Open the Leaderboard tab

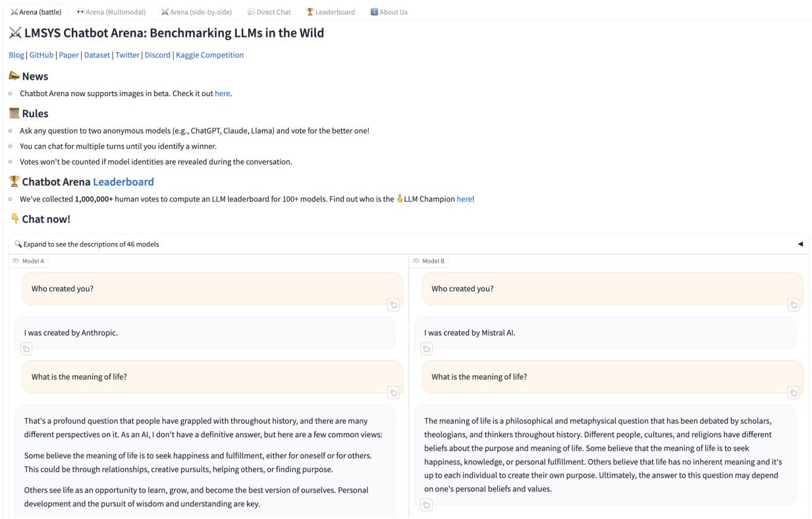click(x=331, y=12)
